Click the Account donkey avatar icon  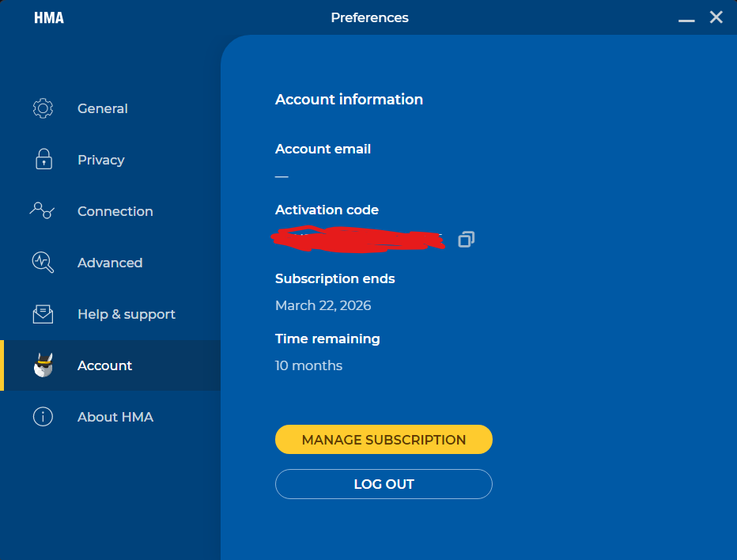43,365
